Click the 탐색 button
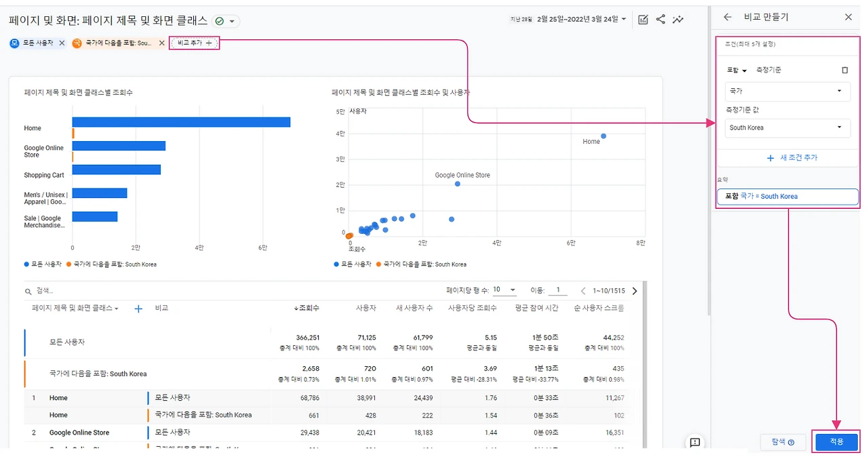Image resolution: width=868 pixels, height=459 pixels. coord(782,442)
